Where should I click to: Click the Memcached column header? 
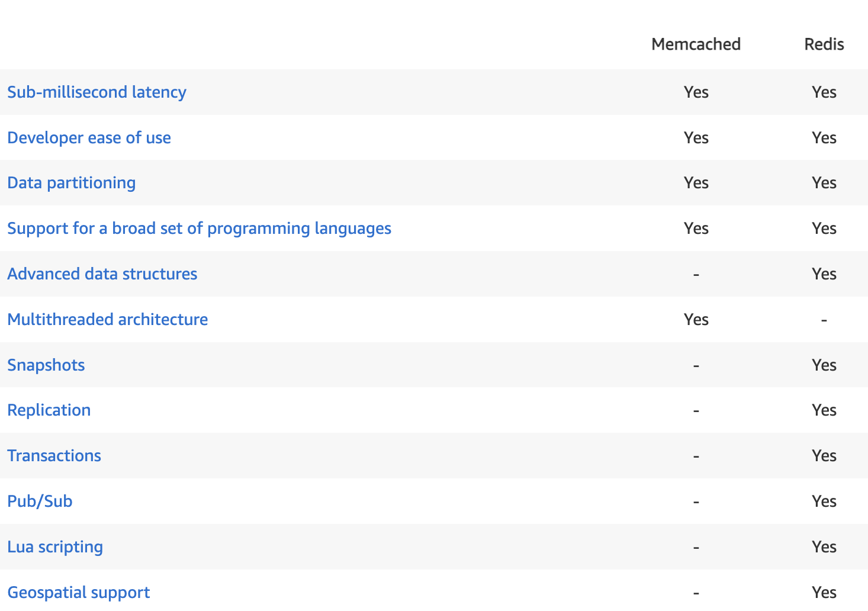point(696,44)
